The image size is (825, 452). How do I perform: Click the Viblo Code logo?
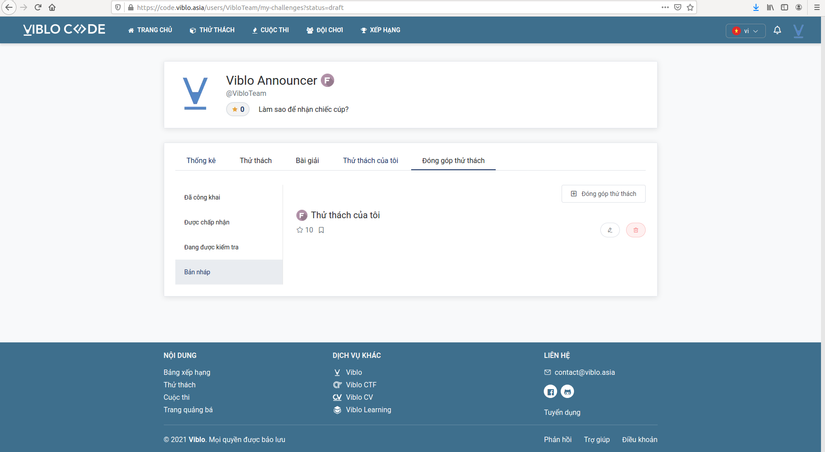[x=64, y=29]
